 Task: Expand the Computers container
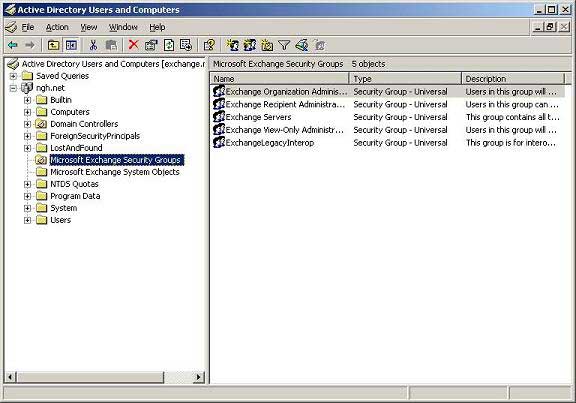pos(27,112)
